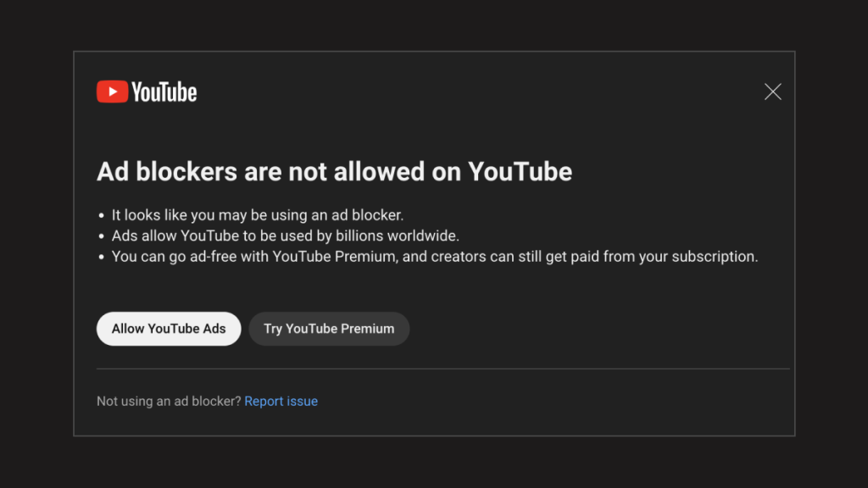Click the YouTube wordmark beside the logo
Screen dimensions: 868x488
164,92
